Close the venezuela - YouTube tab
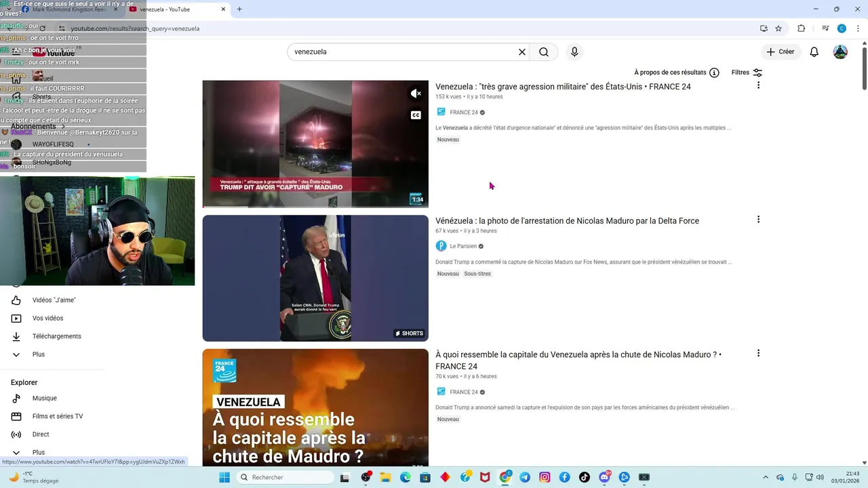Viewport: 868px width, 488px height. [223, 9]
